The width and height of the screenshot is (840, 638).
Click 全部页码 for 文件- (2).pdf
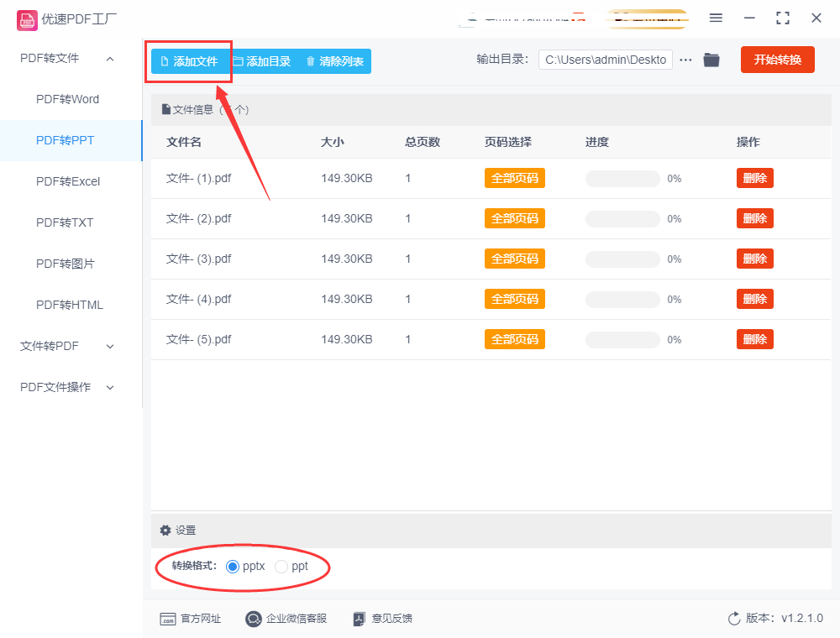(x=515, y=218)
